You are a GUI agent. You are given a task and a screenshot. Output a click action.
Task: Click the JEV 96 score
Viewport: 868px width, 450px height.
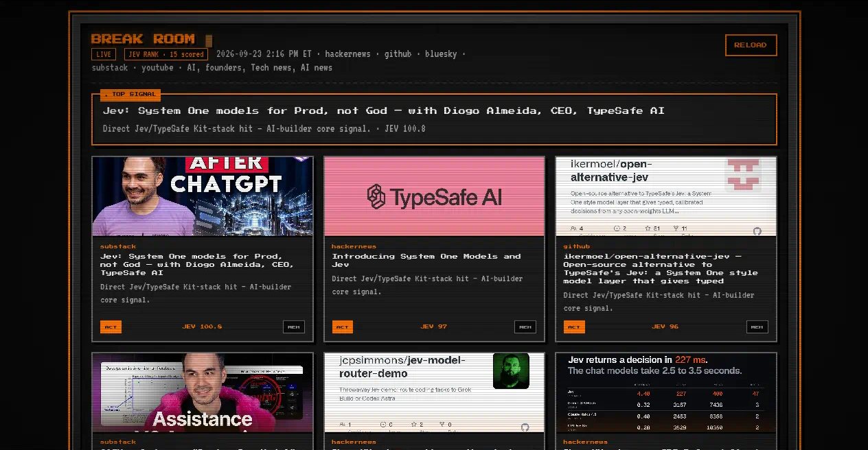tap(665, 327)
